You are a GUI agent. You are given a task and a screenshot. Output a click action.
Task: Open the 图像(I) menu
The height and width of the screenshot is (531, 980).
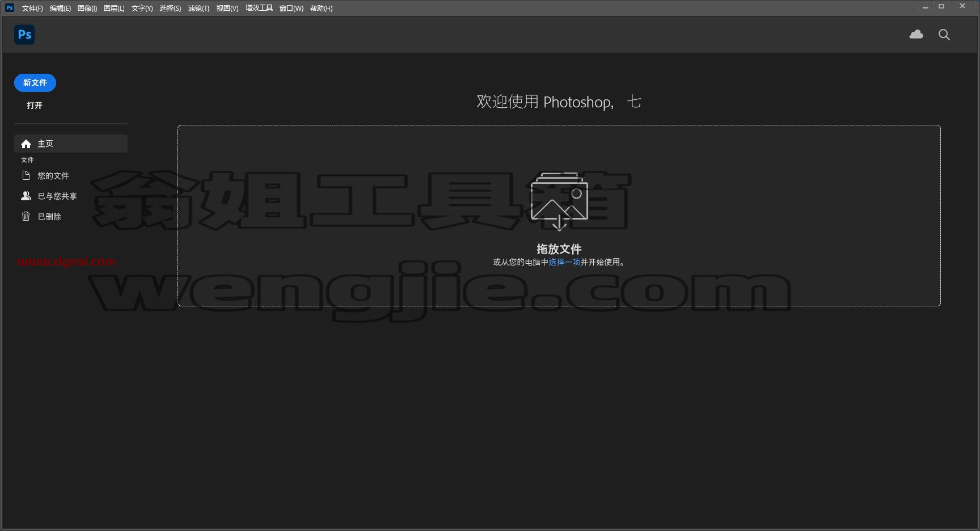87,9
